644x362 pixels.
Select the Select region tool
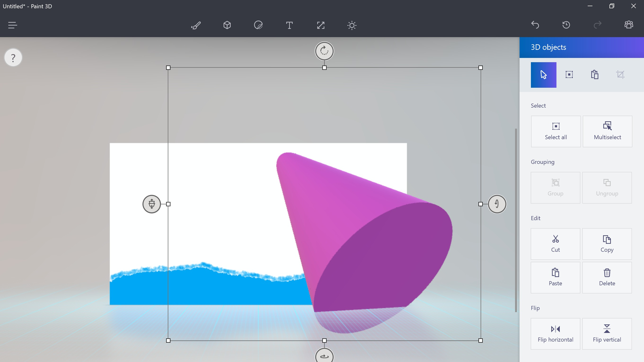[x=569, y=74]
